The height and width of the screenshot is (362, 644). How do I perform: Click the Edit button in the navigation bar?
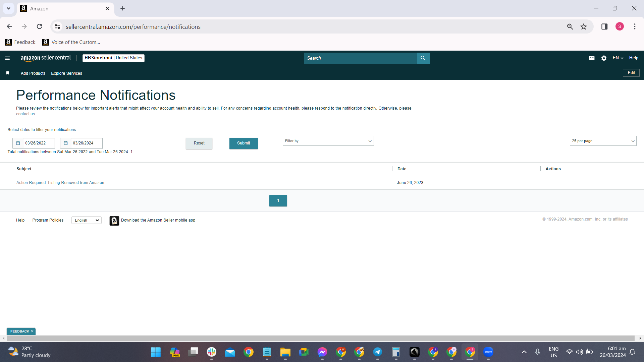[x=631, y=73]
